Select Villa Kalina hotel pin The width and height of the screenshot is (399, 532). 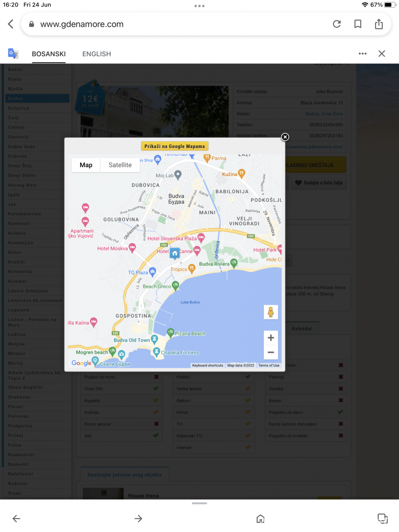(x=93, y=322)
